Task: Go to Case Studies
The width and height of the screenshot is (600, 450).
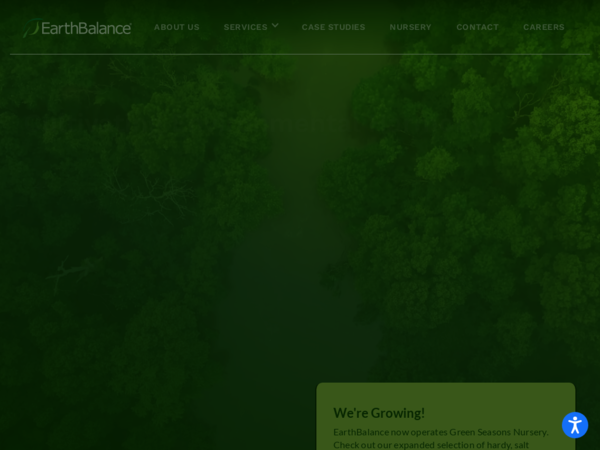Action: pyautogui.click(x=333, y=27)
